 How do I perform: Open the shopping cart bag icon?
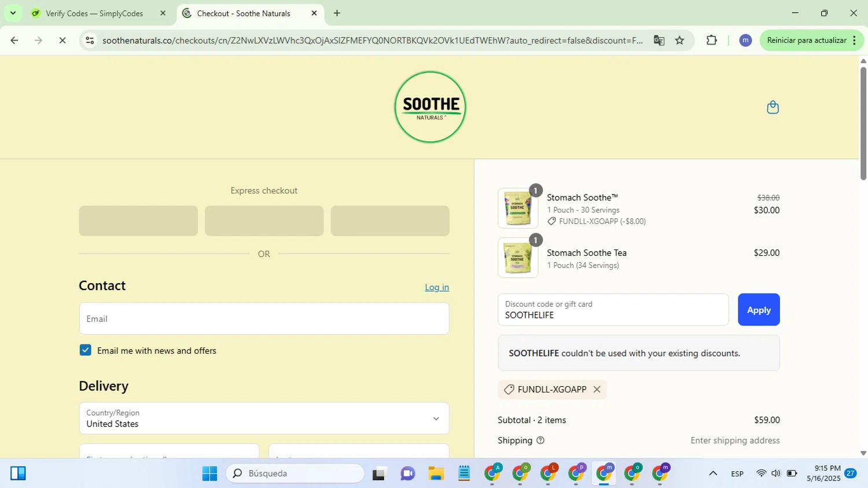click(773, 107)
